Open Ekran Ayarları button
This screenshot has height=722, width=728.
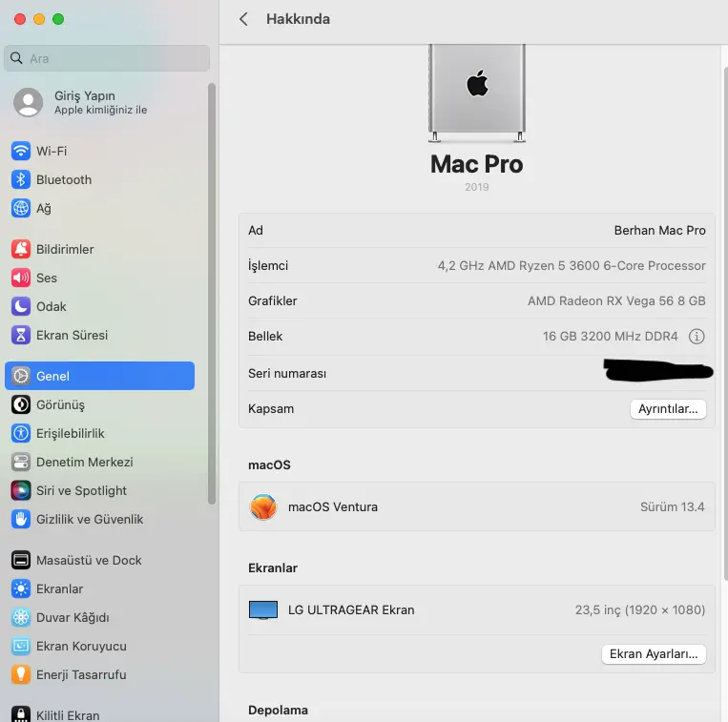tap(654, 653)
